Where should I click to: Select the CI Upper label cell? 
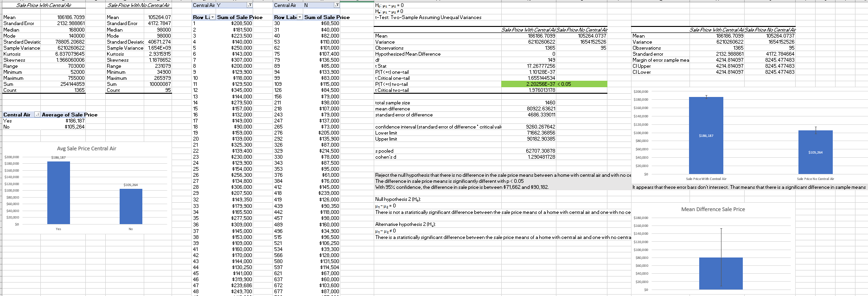click(x=642, y=66)
